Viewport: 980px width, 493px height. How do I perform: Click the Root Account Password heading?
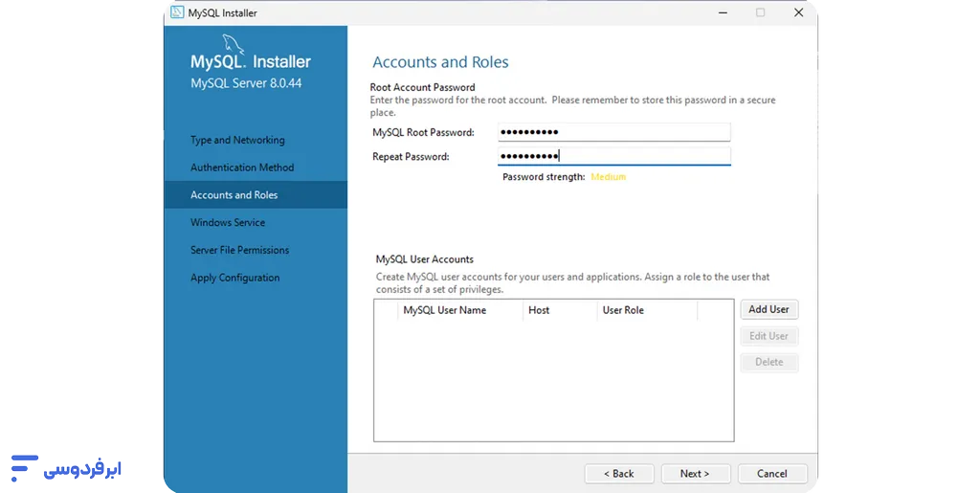tap(422, 87)
